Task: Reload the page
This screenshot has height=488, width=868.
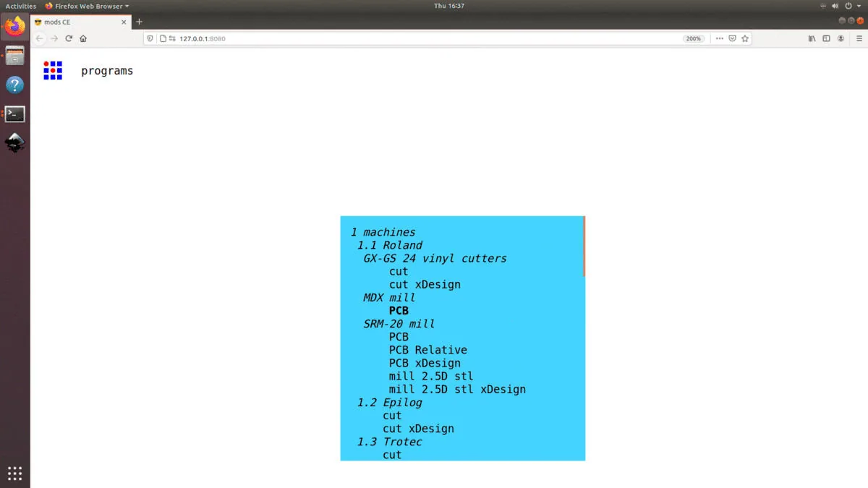Action: (69, 38)
